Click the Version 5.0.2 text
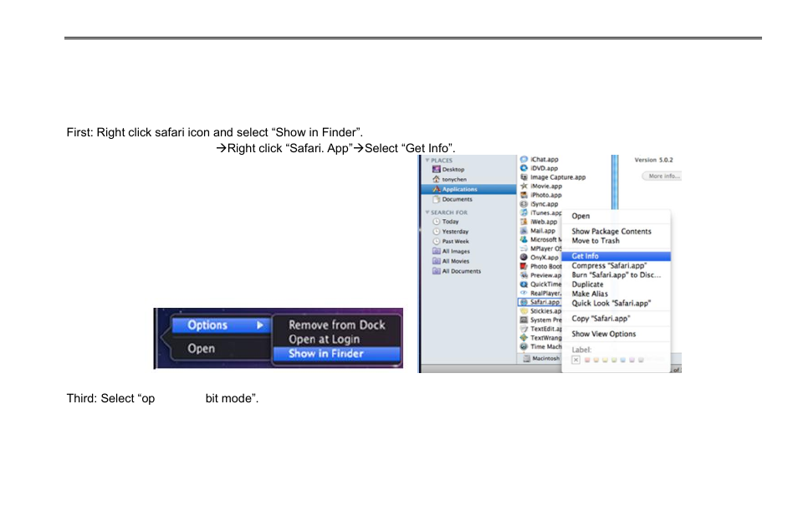 point(653,160)
